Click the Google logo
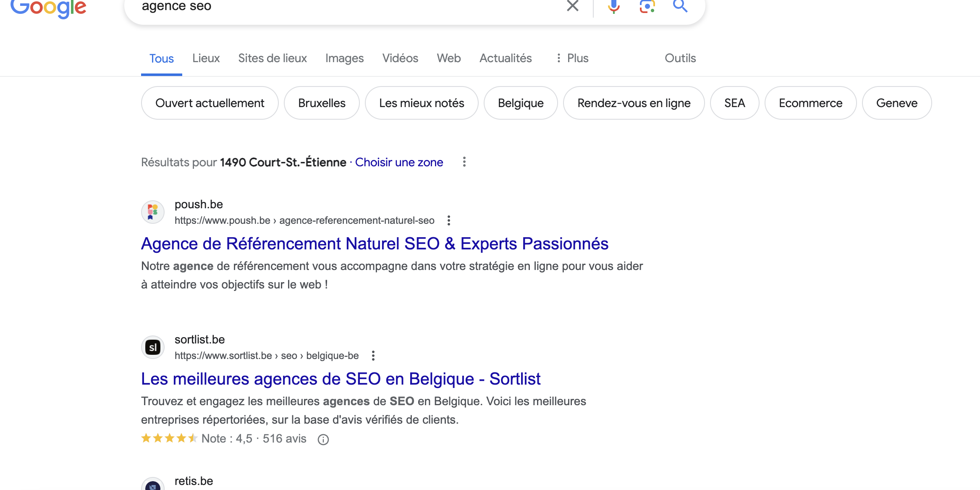This screenshot has width=980, height=490. [x=48, y=8]
